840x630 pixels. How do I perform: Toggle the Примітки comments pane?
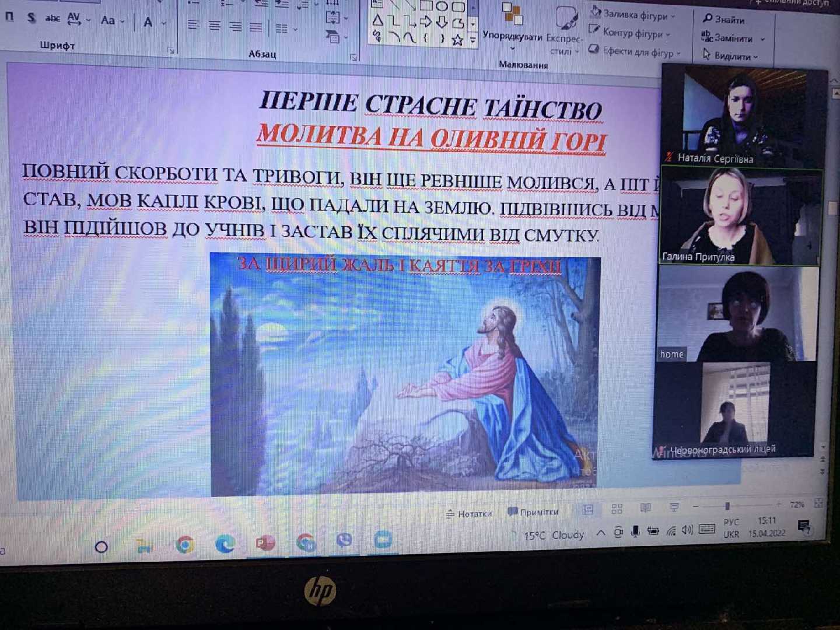533,512
